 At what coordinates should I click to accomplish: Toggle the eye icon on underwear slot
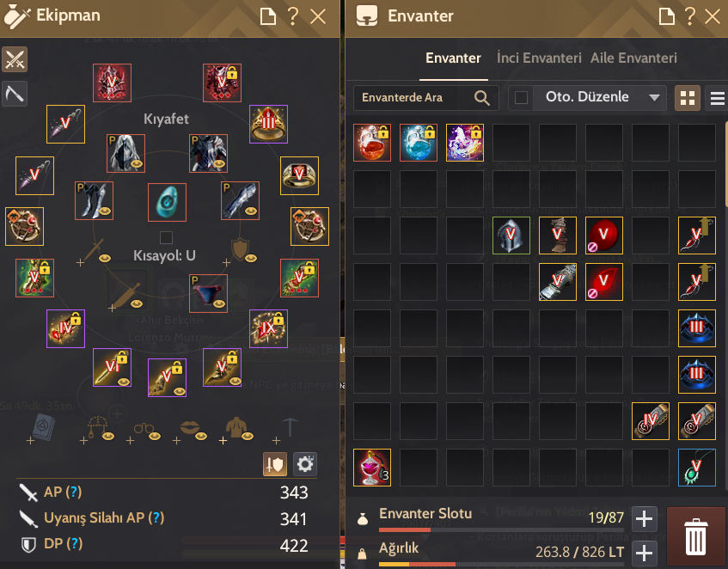tap(219, 304)
